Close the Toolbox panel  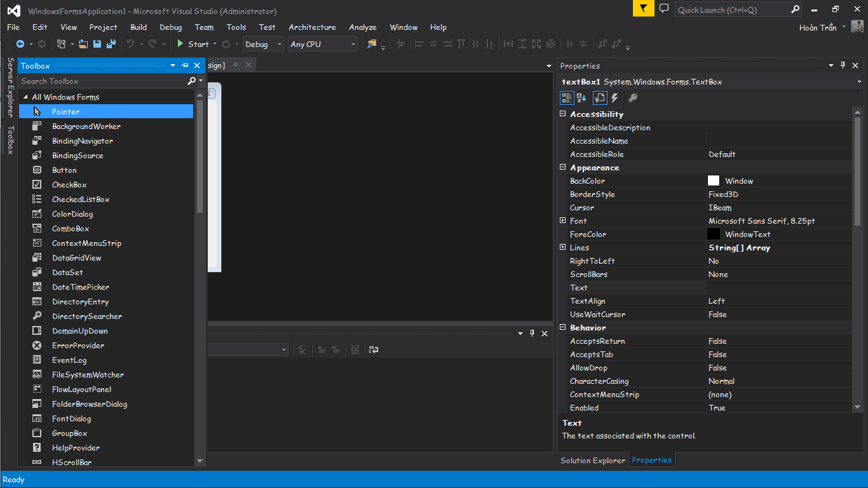click(x=197, y=65)
